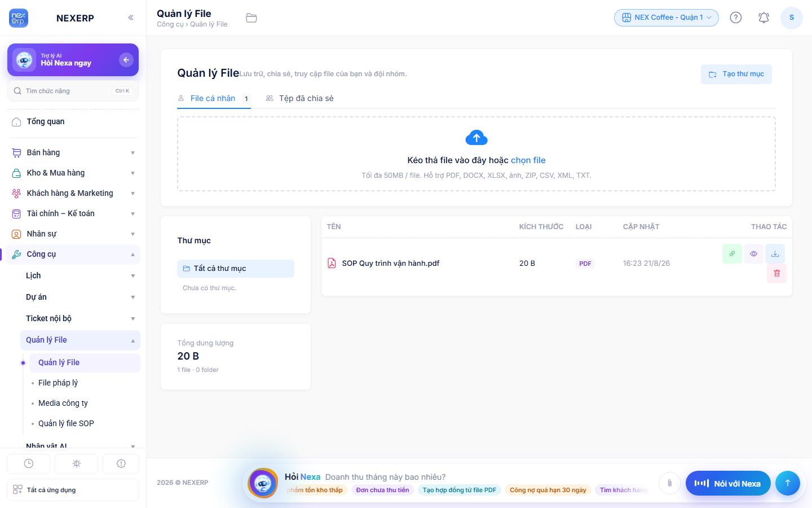Select the Tất cả thư mục folder filter
Screen dimensions: 812x508
pos(236,269)
